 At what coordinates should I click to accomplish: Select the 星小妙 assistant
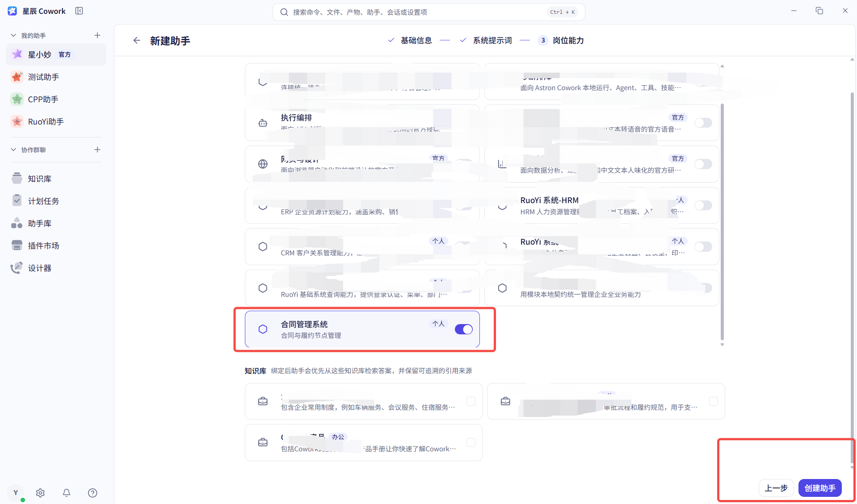click(56, 54)
